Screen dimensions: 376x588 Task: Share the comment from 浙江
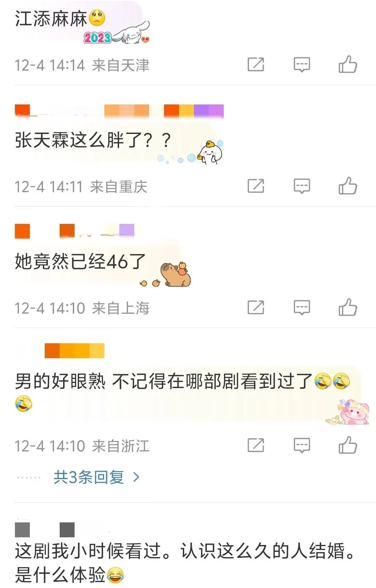click(256, 445)
